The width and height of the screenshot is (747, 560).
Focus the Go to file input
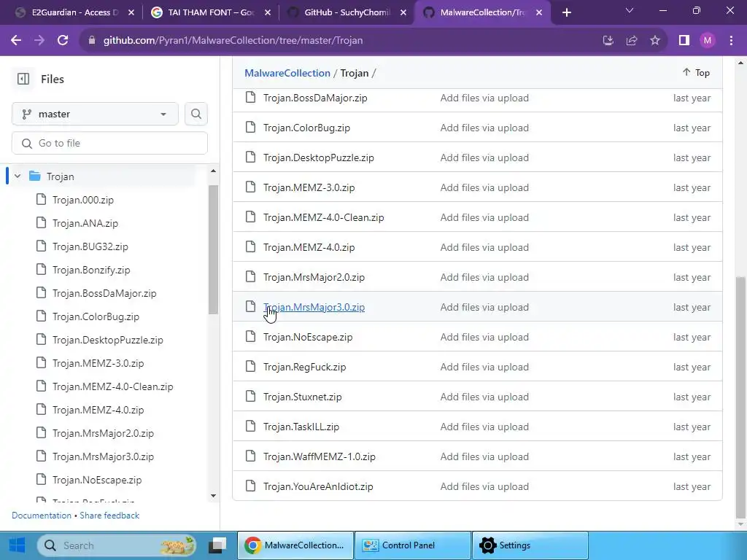pos(109,143)
